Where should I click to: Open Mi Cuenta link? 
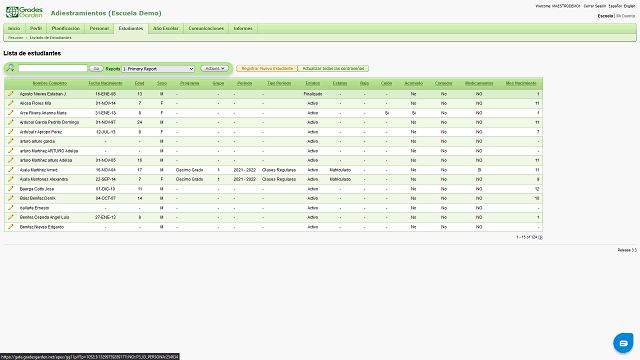pyautogui.click(x=626, y=16)
